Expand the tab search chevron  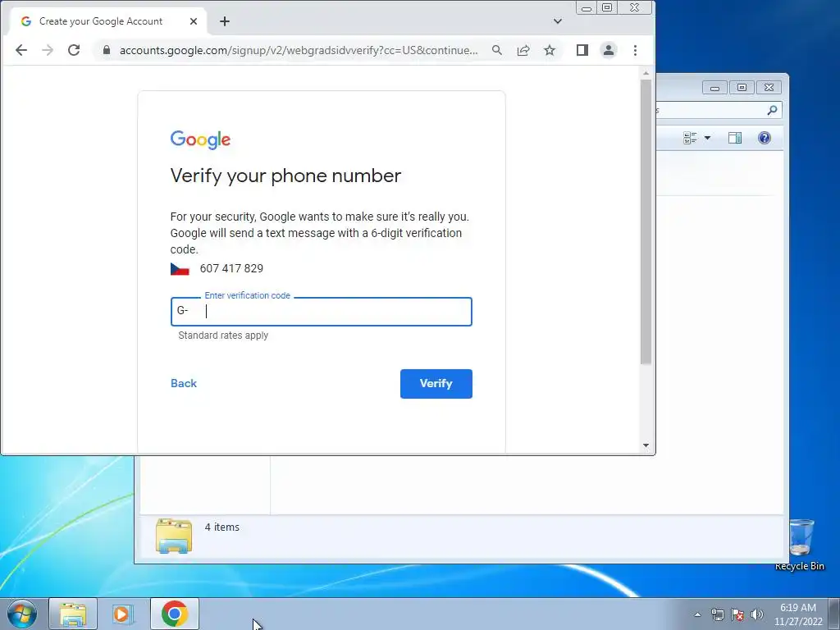[x=558, y=21]
